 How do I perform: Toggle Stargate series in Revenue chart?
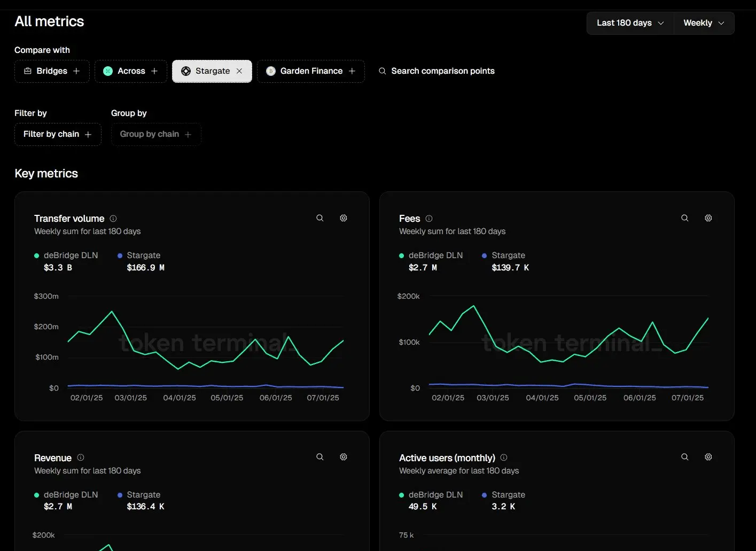click(x=139, y=495)
